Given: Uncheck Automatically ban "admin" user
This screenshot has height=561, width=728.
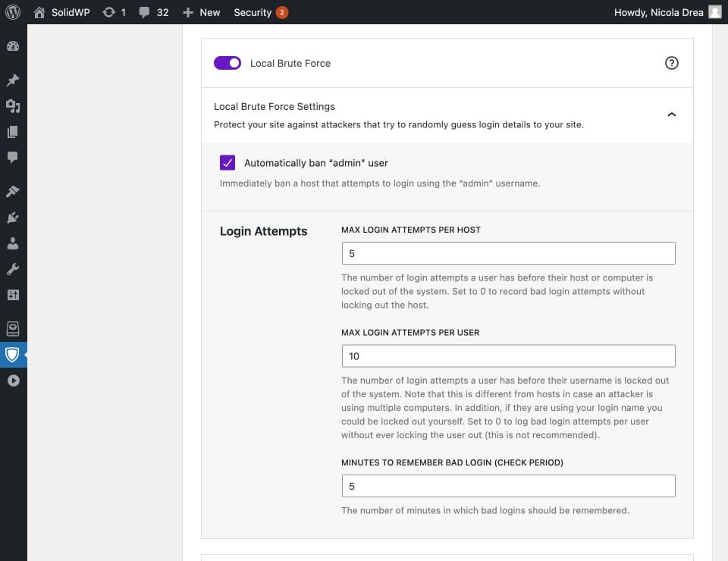Looking at the screenshot, I should click(227, 162).
